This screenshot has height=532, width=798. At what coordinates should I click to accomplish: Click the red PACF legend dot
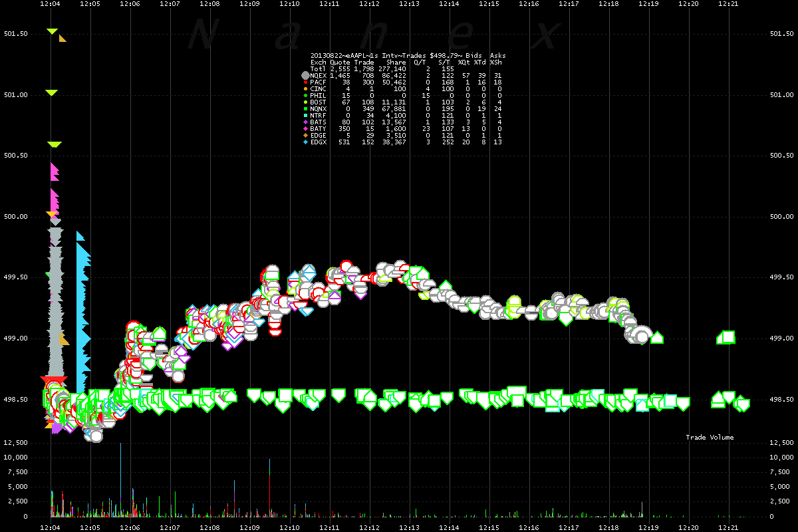point(305,82)
